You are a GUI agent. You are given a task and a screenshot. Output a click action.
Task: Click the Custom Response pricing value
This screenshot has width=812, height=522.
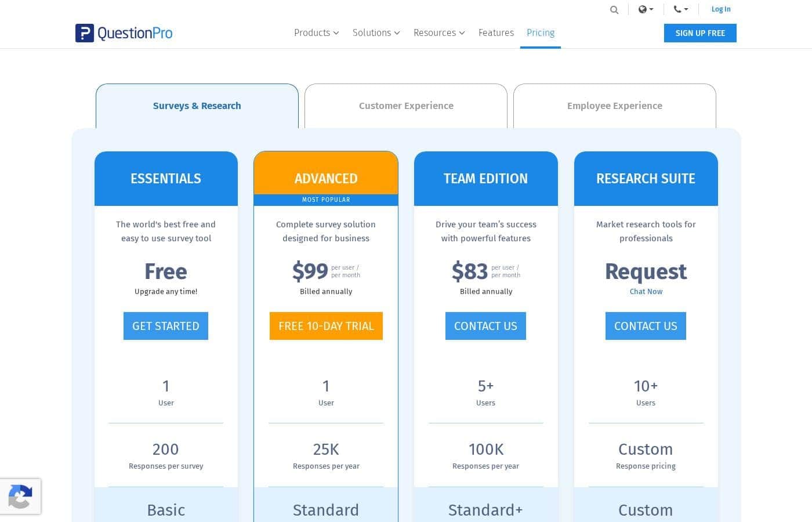[646, 449]
